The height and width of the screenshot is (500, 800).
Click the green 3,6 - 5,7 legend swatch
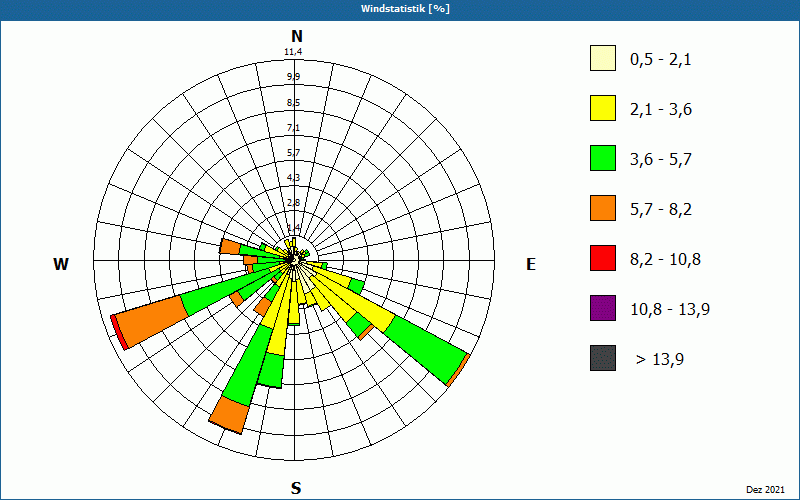603,158
